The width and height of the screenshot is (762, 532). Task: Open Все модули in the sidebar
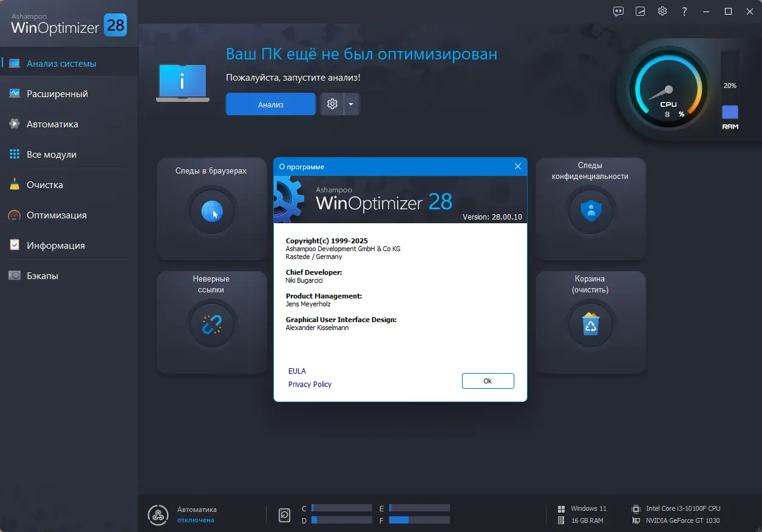(x=69, y=154)
